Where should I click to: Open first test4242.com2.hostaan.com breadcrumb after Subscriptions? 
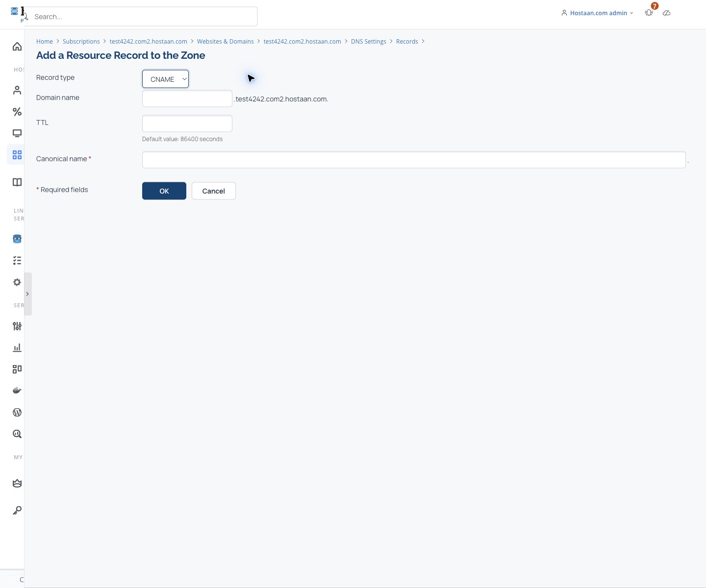coord(149,42)
